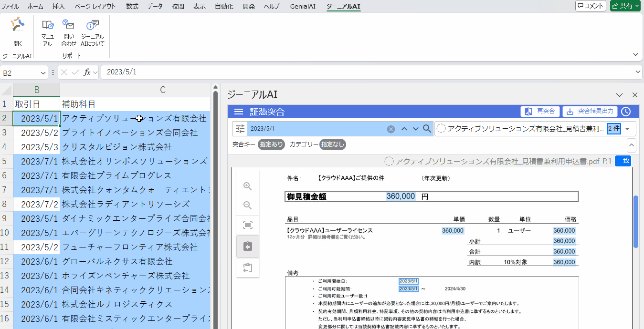Switch to the ホーム ribbon tab
The image size is (644, 329).
click(35, 6)
